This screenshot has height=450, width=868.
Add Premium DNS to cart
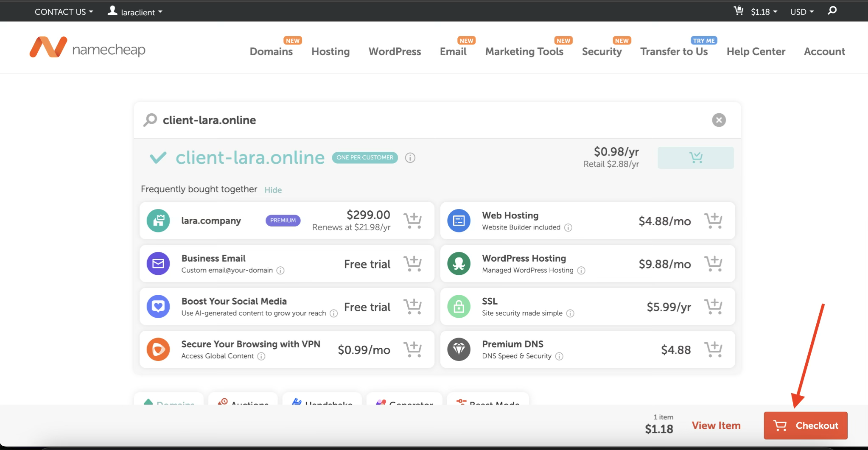coord(713,349)
